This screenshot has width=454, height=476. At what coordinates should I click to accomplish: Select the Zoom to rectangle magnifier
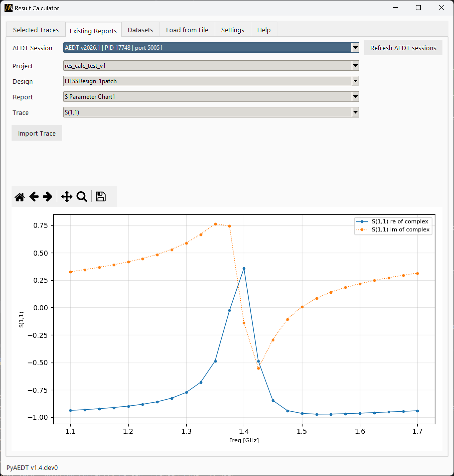pyautogui.click(x=82, y=197)
